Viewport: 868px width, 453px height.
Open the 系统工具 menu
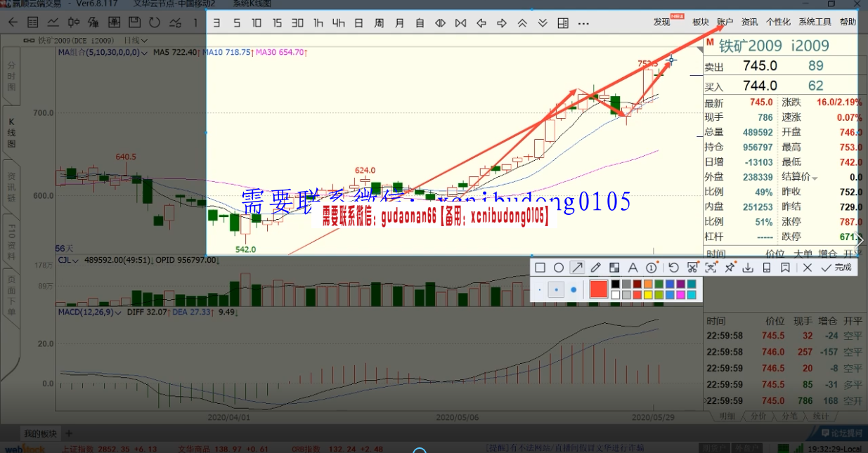[815, 22]
